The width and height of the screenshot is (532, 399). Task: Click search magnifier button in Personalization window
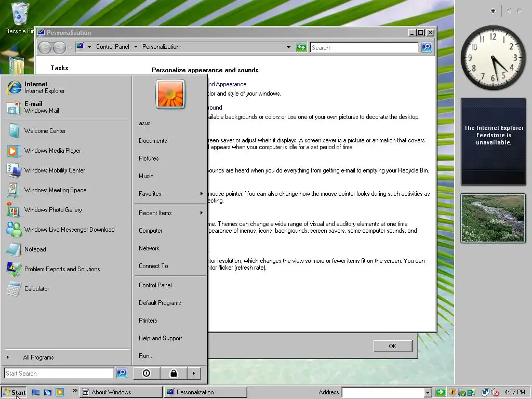tap(427, 47)
